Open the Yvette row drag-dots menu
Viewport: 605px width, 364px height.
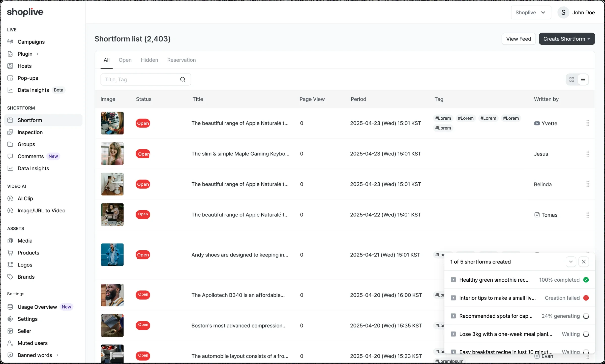pyautogui.click(x=588, y=123)
